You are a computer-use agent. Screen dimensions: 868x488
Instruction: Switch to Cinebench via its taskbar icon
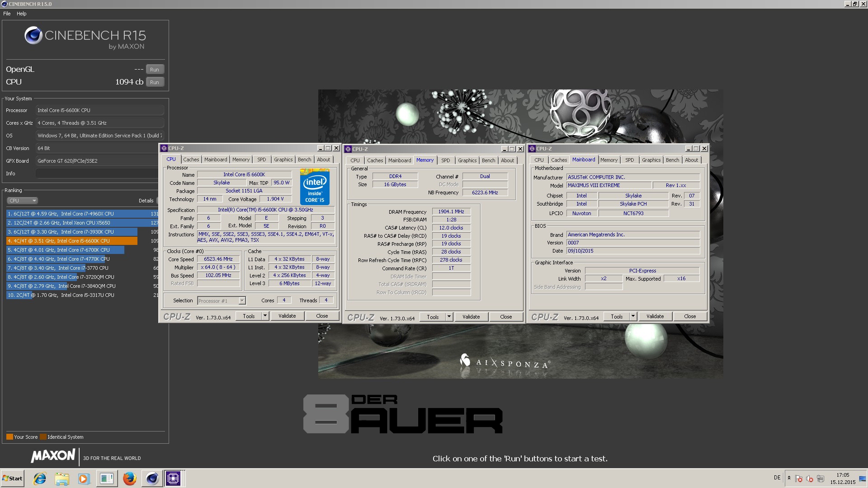[152, 478]
